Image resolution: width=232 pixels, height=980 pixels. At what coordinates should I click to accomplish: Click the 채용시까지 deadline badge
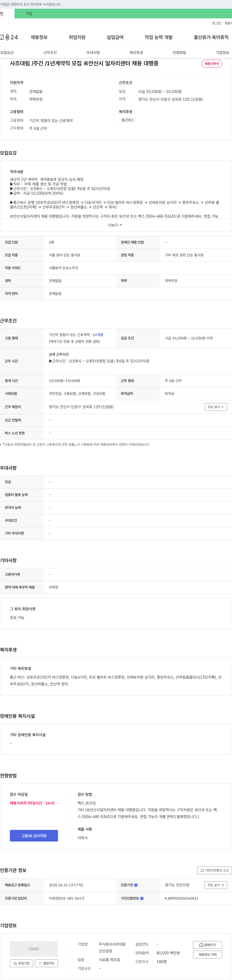point(211,63)
